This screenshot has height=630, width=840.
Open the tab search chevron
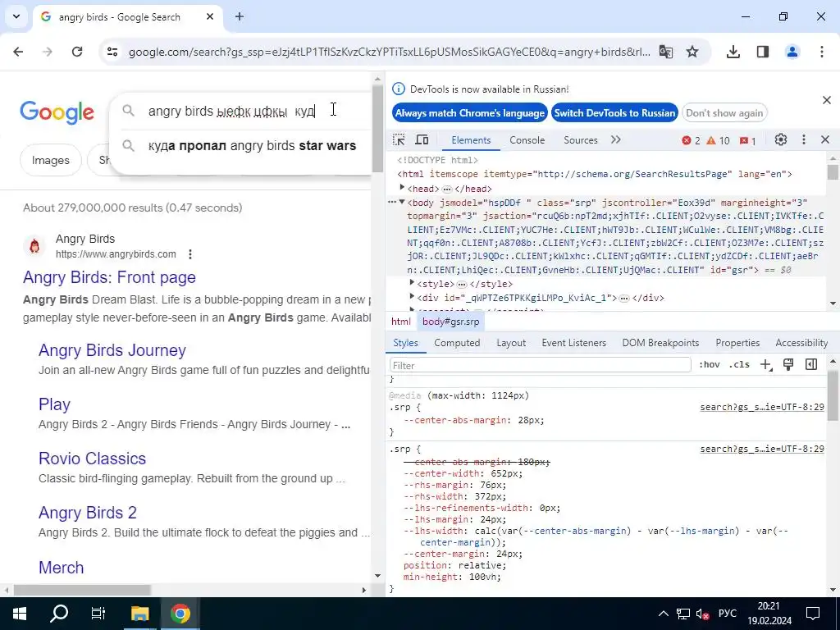[x=16, y=16]
